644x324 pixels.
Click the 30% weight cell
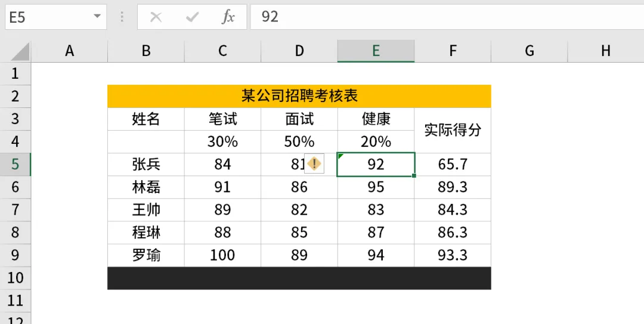pos(222,142)
